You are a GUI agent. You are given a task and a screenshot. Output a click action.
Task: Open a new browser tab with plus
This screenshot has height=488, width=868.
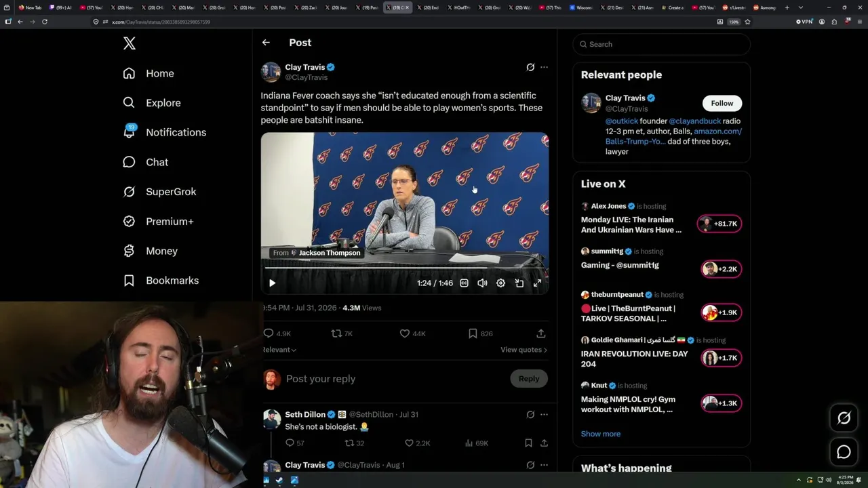point(787,7)
